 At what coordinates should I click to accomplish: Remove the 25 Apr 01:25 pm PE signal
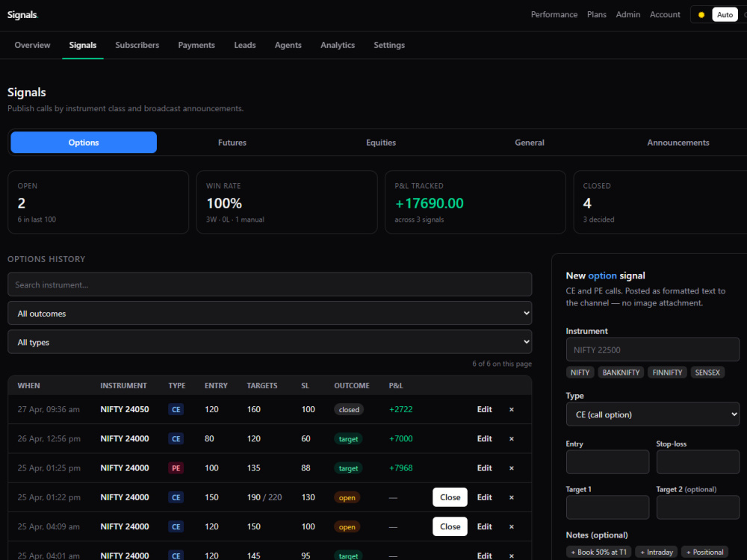[511, 468]
